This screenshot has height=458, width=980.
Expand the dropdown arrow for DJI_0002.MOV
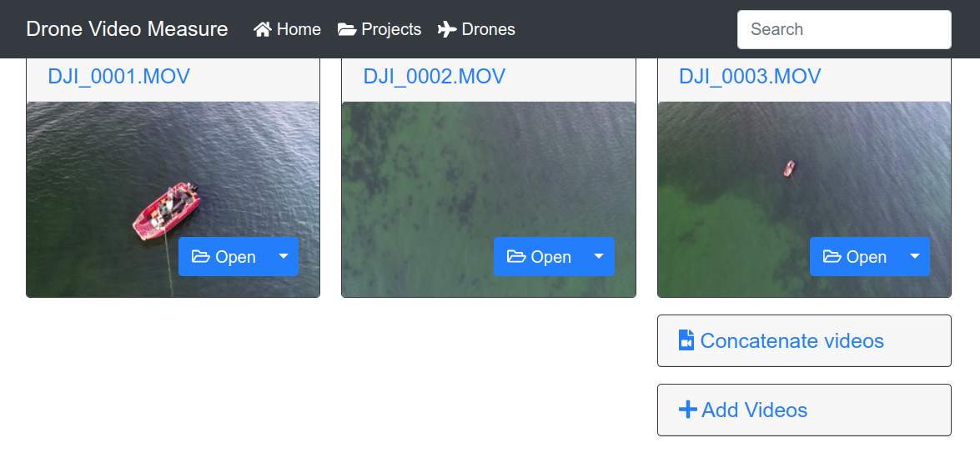(599, 256)
